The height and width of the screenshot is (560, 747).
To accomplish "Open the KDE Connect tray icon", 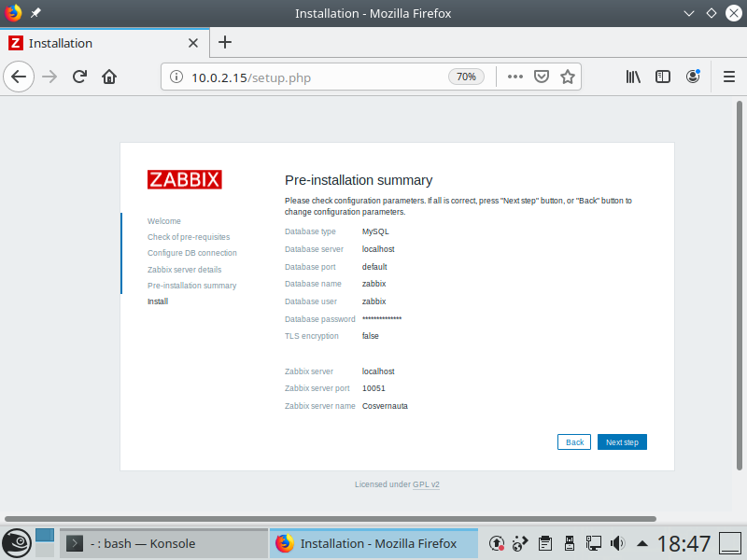I will pos(520,543).
